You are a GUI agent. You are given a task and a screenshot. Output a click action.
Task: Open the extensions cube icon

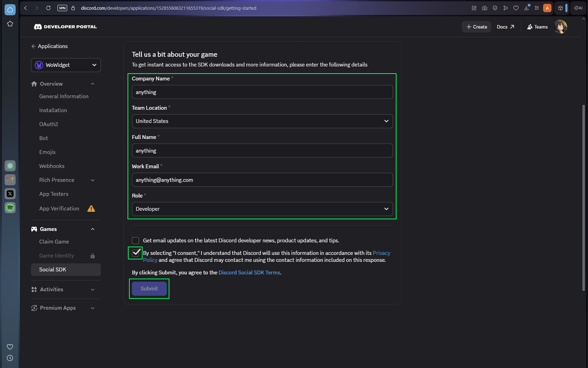pos(560,8)
